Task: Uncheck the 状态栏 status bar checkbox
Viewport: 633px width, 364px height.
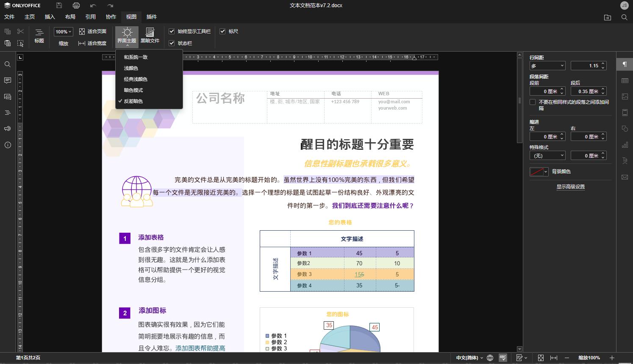Action: [172, 43]
